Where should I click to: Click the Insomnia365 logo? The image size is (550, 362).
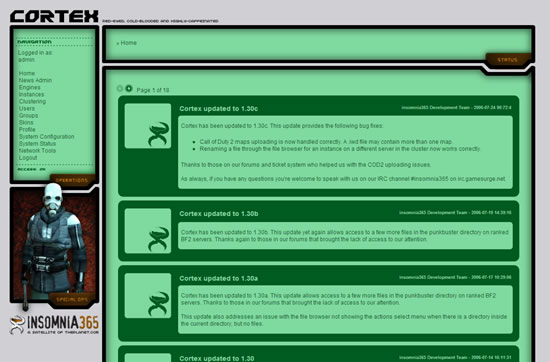(54, 325)
